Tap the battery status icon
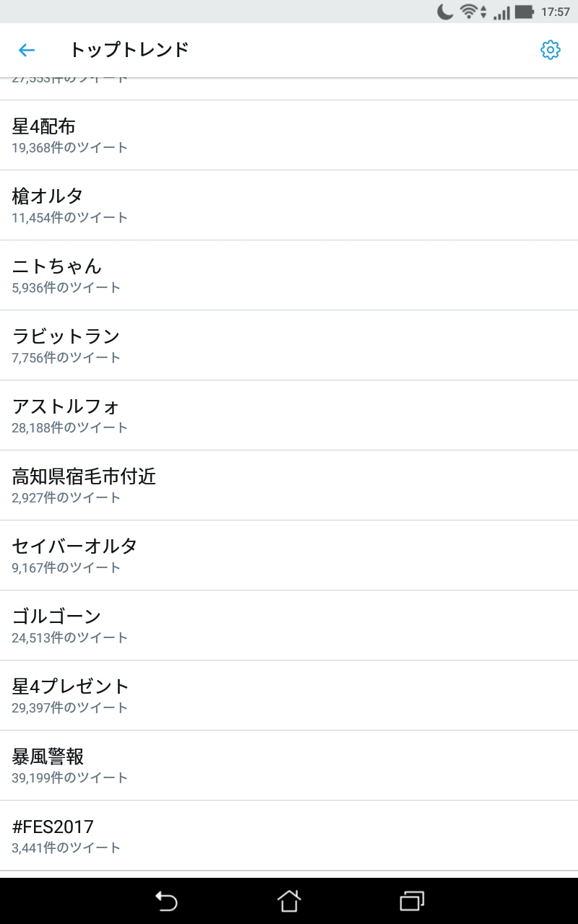The width and height of the screenshot is (578, 924). [x=525, y=12]
